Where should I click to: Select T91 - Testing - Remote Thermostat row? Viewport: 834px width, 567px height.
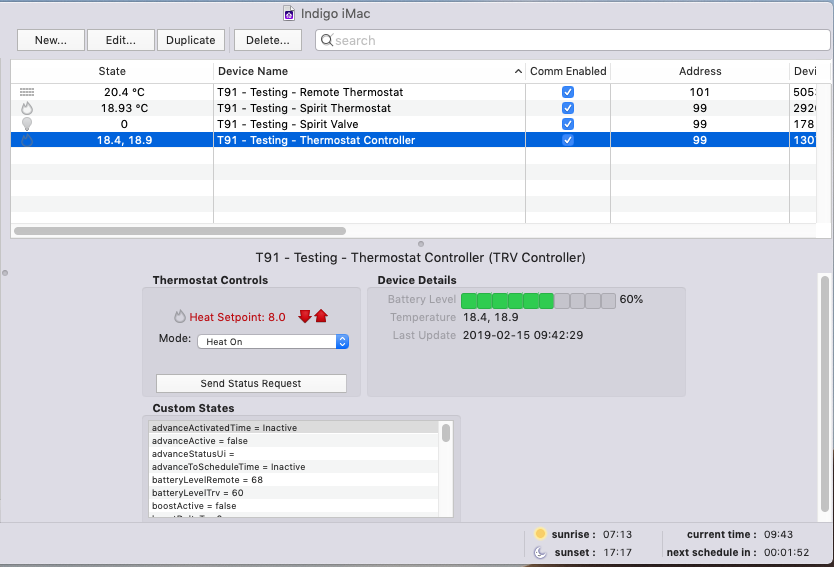413,92
